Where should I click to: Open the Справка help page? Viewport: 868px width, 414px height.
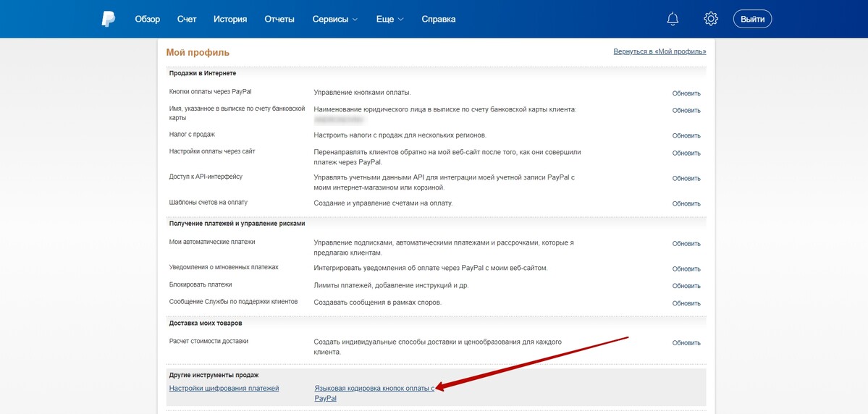point(439,19)
